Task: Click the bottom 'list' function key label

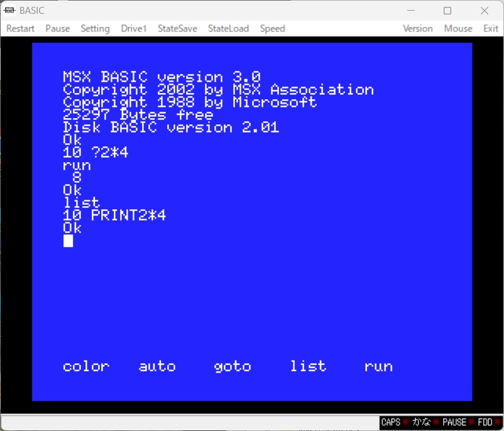Action: [308, 366]
